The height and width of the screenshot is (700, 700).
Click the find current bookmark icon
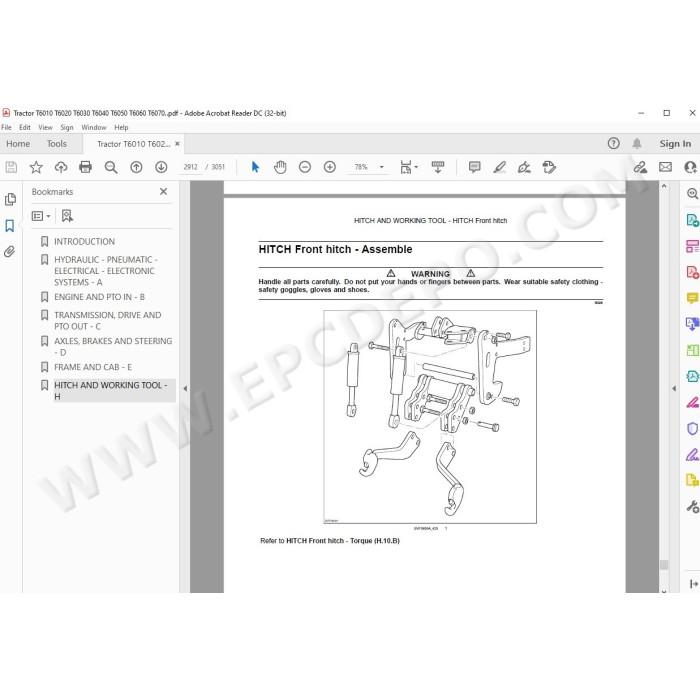pos(67,216)
